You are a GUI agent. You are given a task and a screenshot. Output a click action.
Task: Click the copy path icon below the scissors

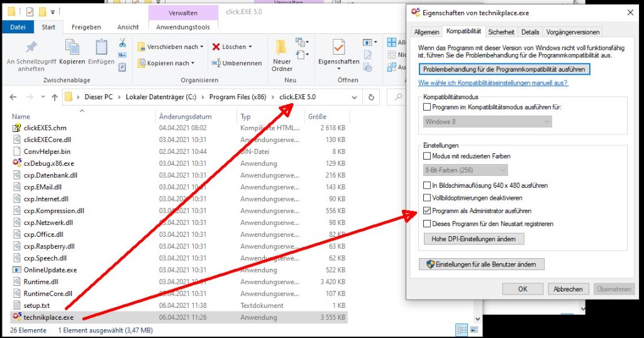click(x=123, y=55)
